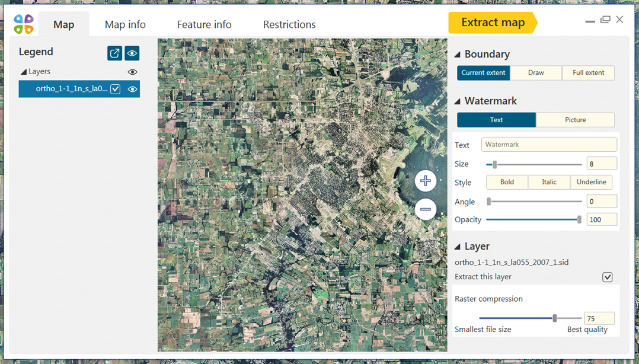Open the Feature info tab
This screenshot has width=639, height=364.
click(x=204, y=24)
